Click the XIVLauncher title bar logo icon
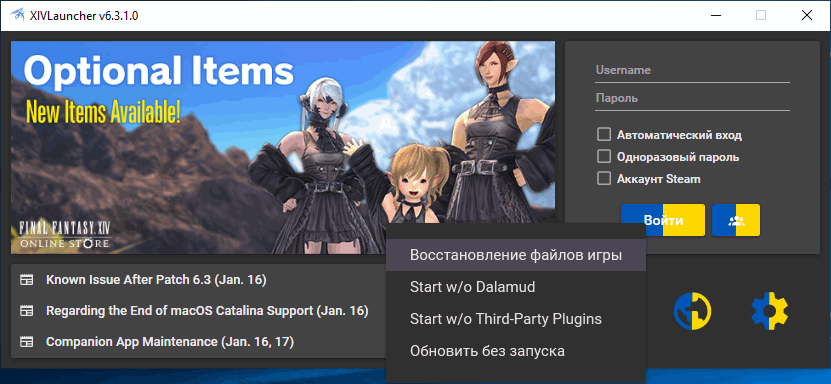The width and height of the screenshot is (831, 384). (17, 15)
